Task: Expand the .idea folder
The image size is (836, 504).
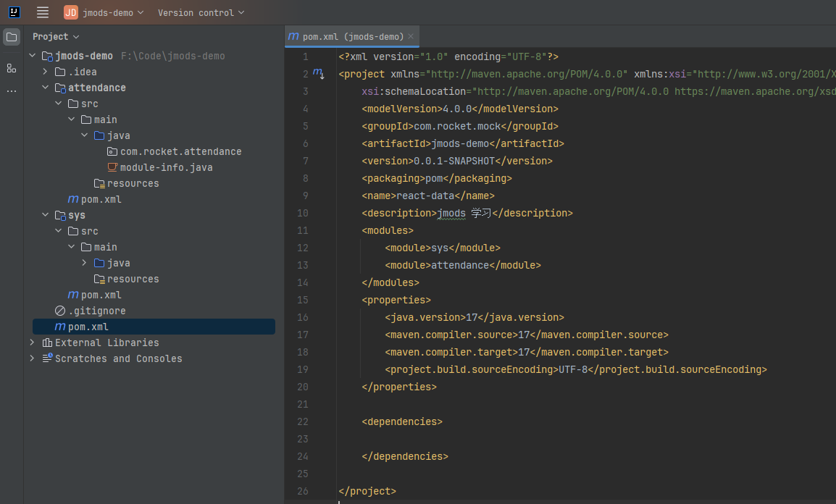Action: point(46,72)
